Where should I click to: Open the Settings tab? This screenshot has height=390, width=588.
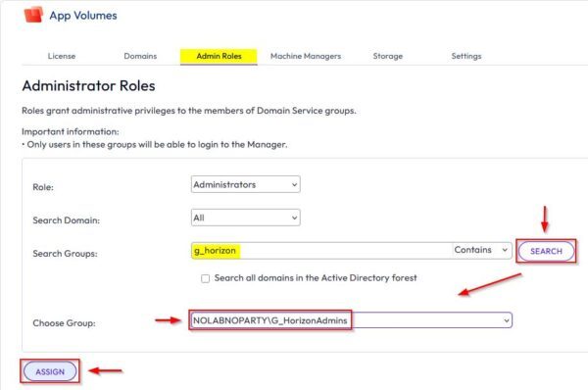(466, 56)
